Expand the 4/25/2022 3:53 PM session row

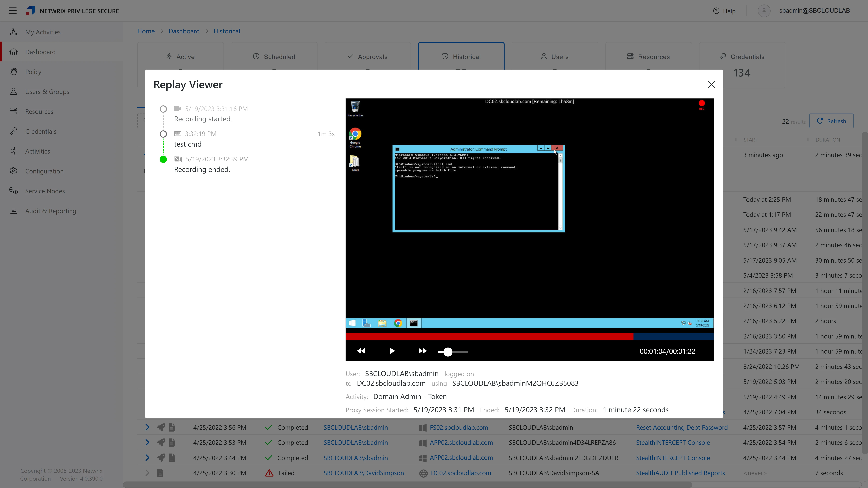[147, 443]
